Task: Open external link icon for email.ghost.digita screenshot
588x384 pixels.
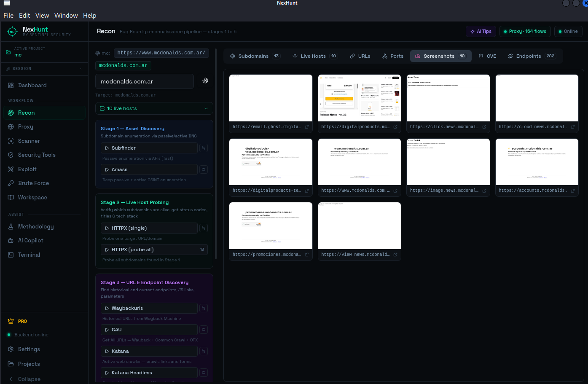Action: (x=307, y=127)
